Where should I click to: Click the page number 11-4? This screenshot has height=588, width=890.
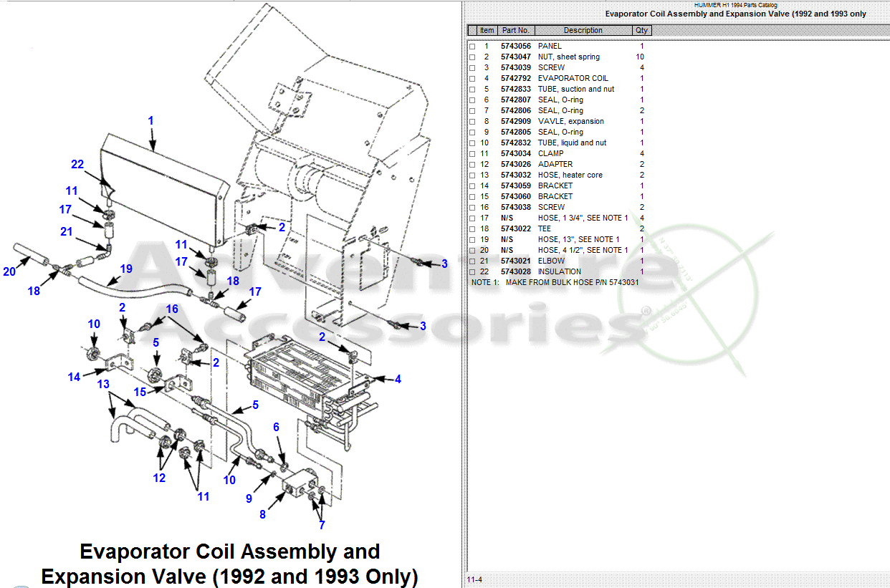point(474,579)
